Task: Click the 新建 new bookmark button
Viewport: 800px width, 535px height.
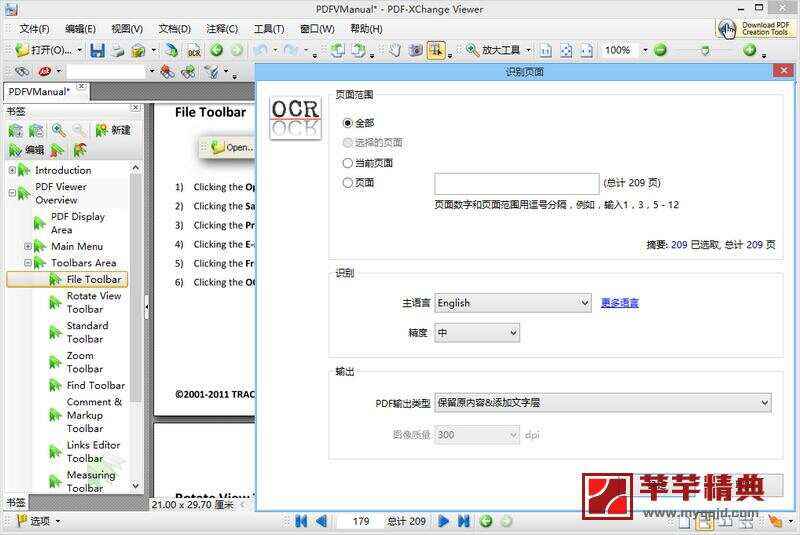Action: coord(113,131)
